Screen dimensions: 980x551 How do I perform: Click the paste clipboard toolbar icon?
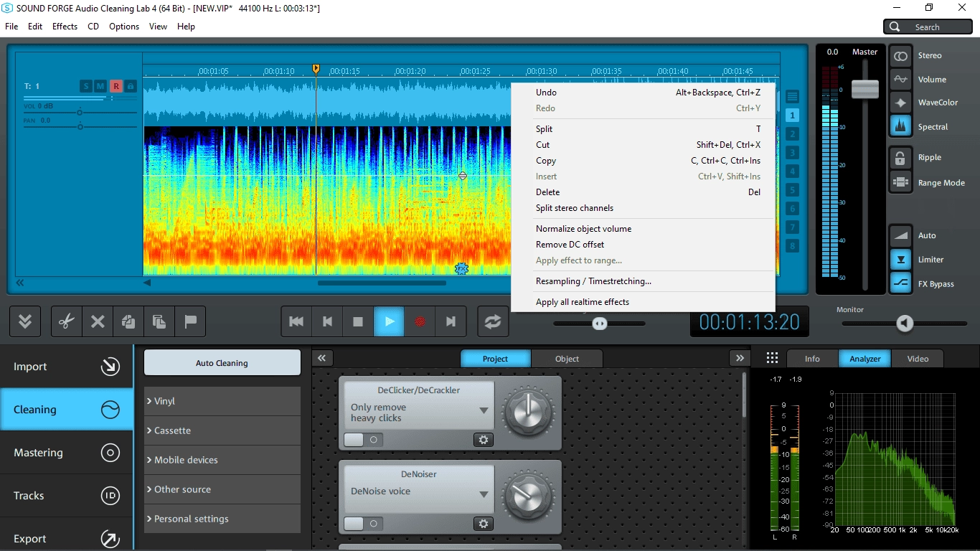tap(159, 322)
